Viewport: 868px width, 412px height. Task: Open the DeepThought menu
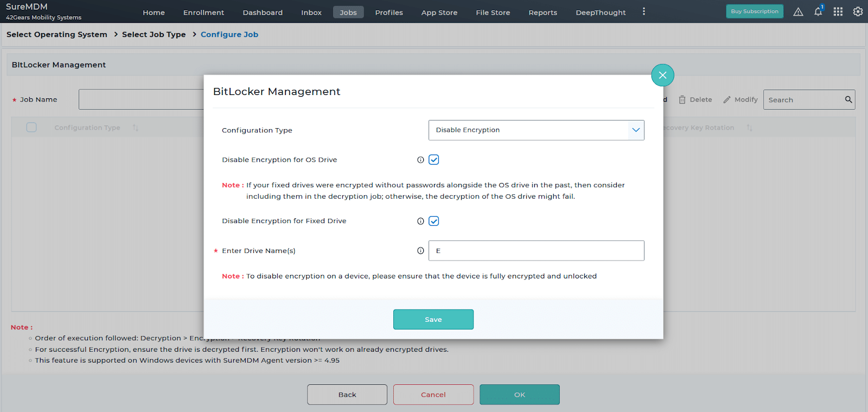pos(601,12)
